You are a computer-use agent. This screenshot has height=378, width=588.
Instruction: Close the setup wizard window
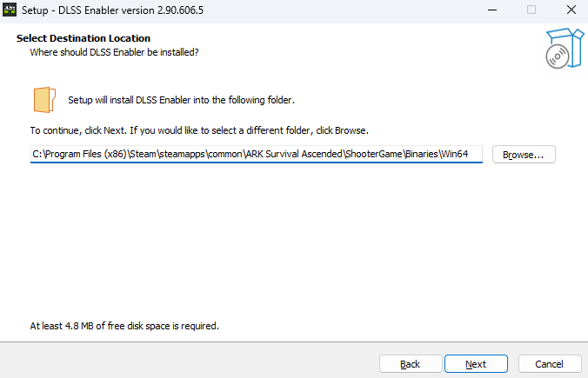569,10
